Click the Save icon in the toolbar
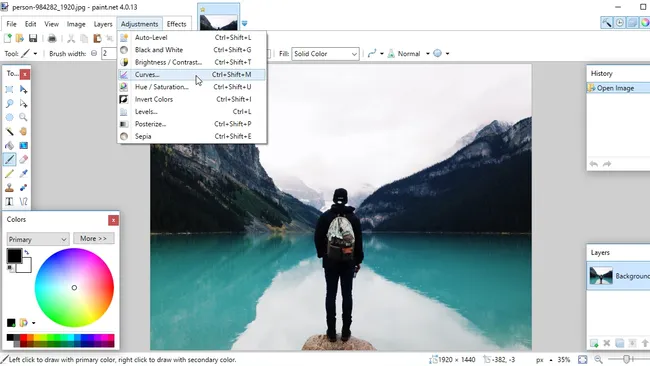 [33, 39]
